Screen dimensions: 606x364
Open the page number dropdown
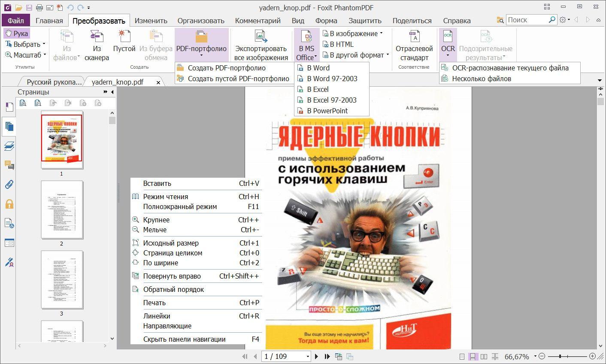point(308,356)
